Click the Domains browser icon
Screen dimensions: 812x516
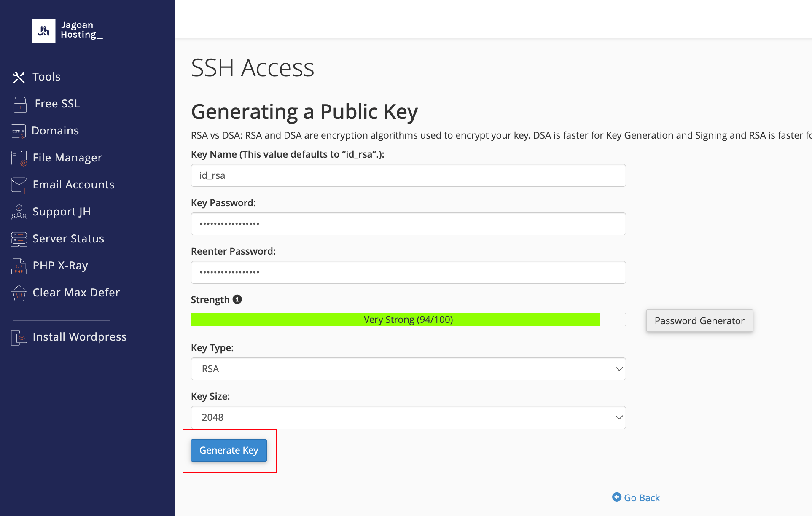click(x=19, y=131)
